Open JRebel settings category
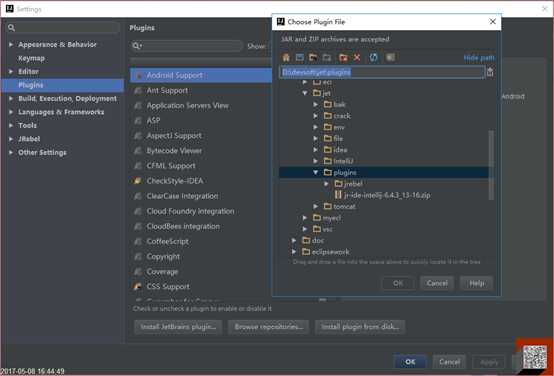554x376 pixels. pos(29,139)
